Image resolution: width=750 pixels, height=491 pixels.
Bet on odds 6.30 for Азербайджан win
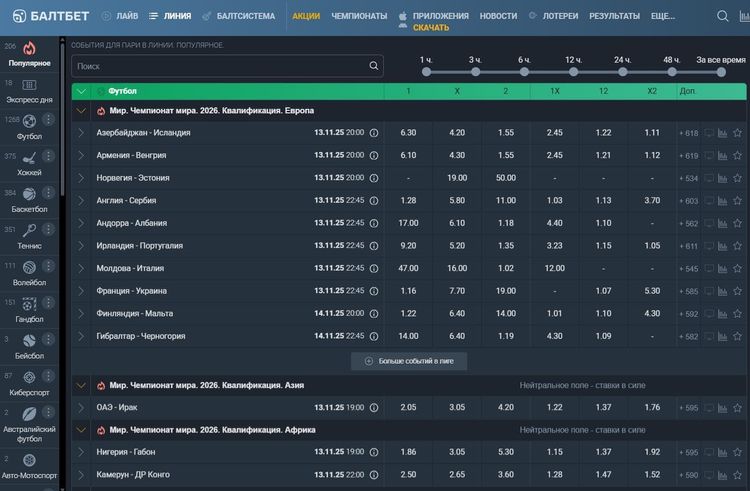tap(408, 132)
